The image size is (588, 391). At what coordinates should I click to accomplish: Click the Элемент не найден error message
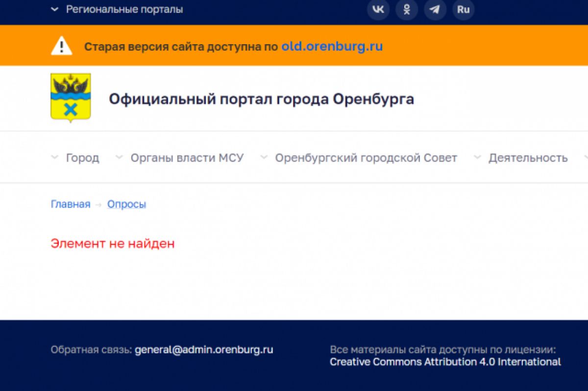pyautogui.click(x=113, y=243)
